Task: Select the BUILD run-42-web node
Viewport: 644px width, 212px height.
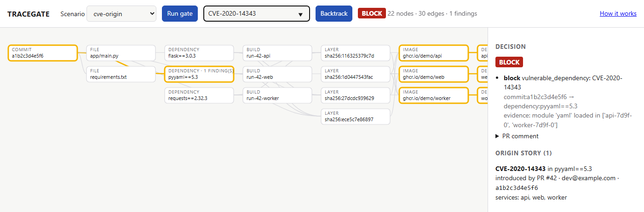Action: (277, 74)
